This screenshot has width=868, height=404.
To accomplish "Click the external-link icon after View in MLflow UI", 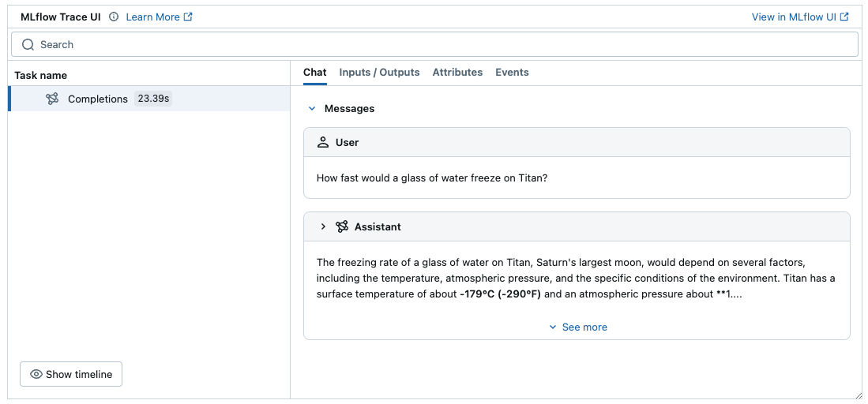I will tap(844, 17).
